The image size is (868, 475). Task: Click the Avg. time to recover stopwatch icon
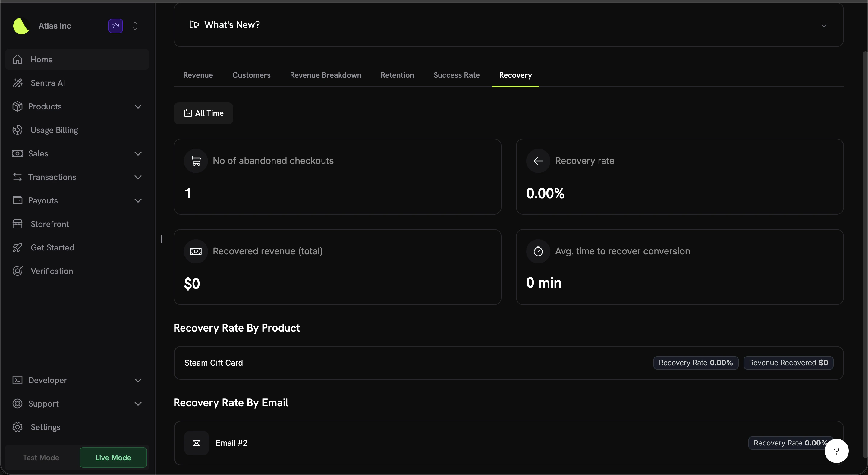[537, 251]
